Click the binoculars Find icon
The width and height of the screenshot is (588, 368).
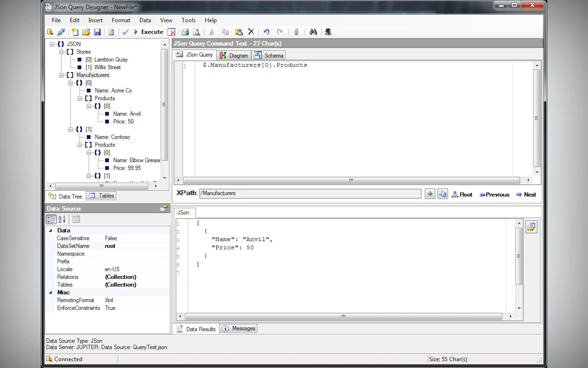point(313,32)
